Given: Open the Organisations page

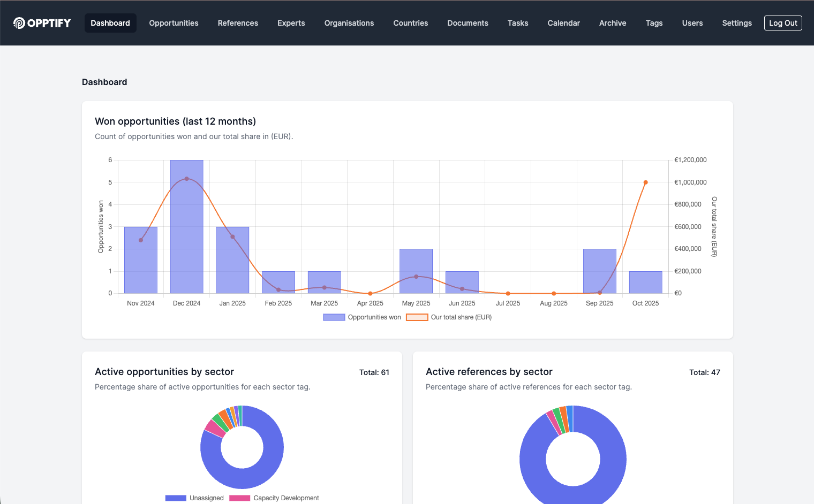Looking at the screenshot, I should click(x=349, y=22).
